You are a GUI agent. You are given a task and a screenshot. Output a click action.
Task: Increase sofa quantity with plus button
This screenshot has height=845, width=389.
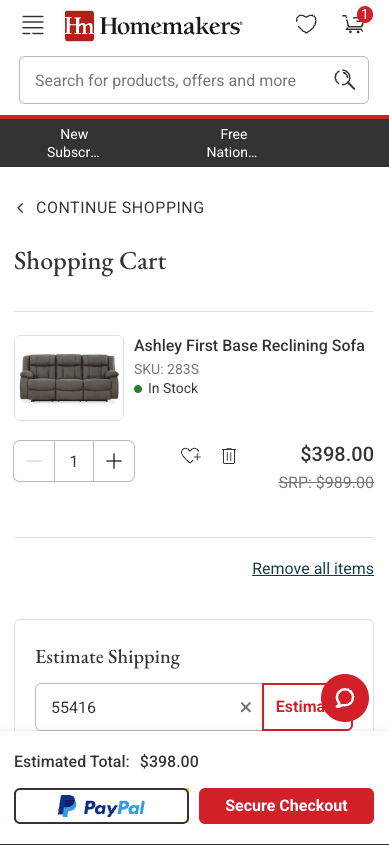[x=114, y=461]
